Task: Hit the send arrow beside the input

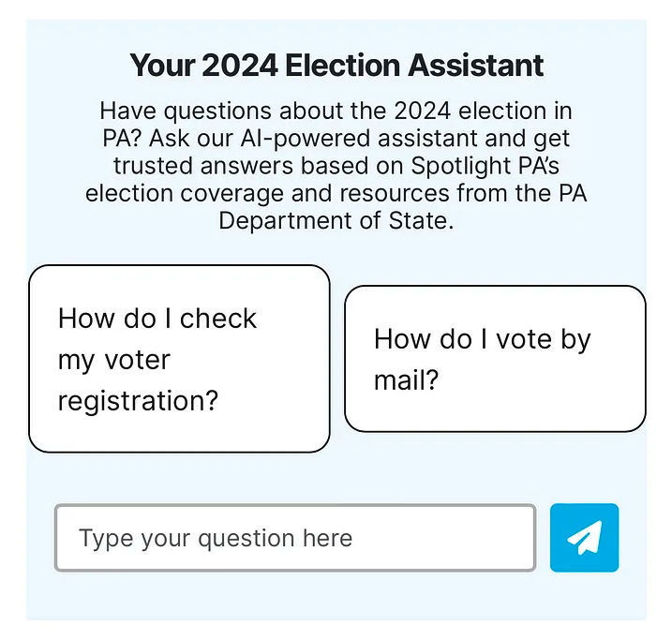Action: pos(584,538)
